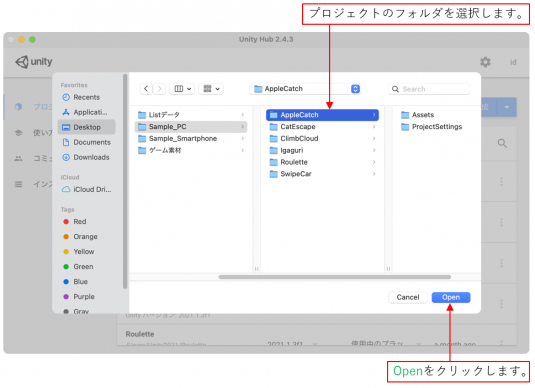Choose the Green tag in sidebar
Image resolution: width=535 pixels, height=388 pixels.
(78, 267)
